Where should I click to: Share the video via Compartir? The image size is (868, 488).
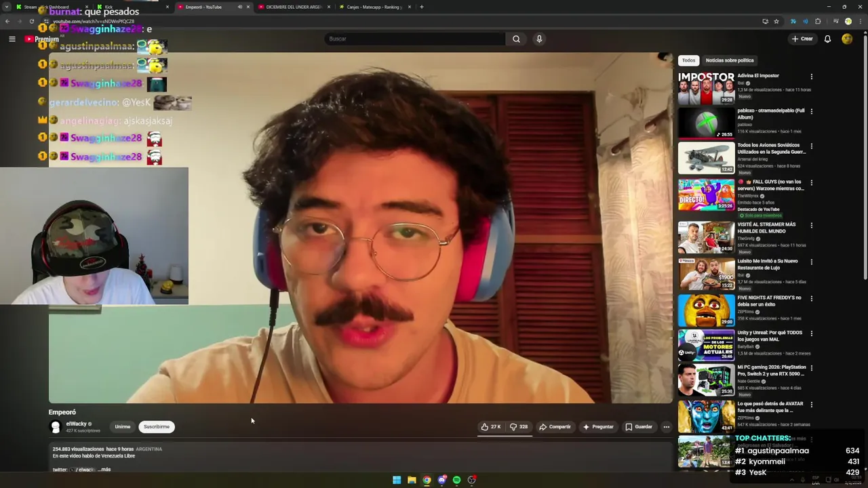point(555,427)
